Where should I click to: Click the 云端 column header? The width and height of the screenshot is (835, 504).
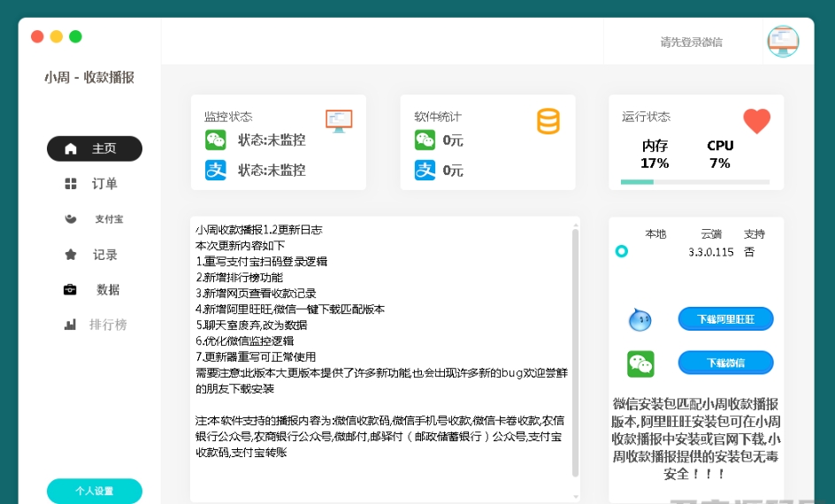click(711, 234)
